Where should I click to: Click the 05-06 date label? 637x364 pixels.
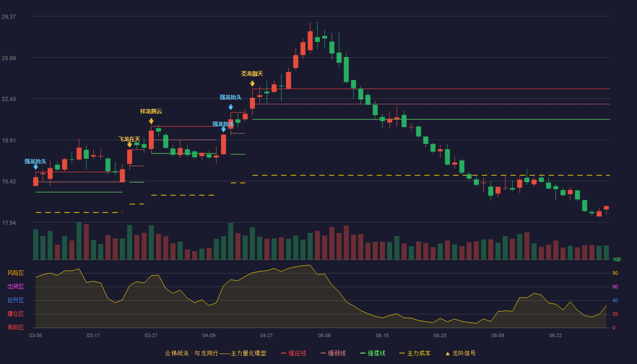tap(324, 335)
